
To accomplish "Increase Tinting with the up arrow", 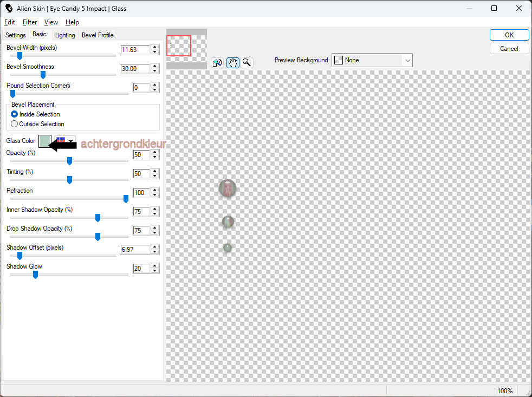I will click(155, 171).
